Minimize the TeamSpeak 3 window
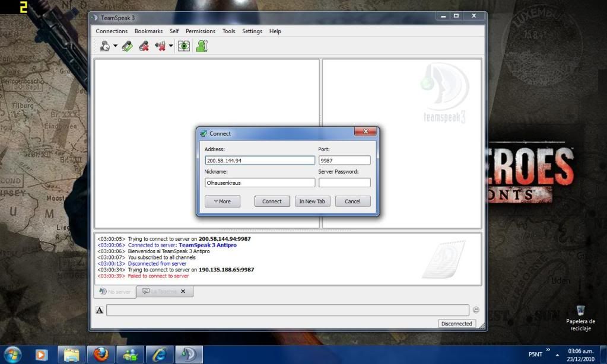The image size is (607, 364). (x=443, y=16)
